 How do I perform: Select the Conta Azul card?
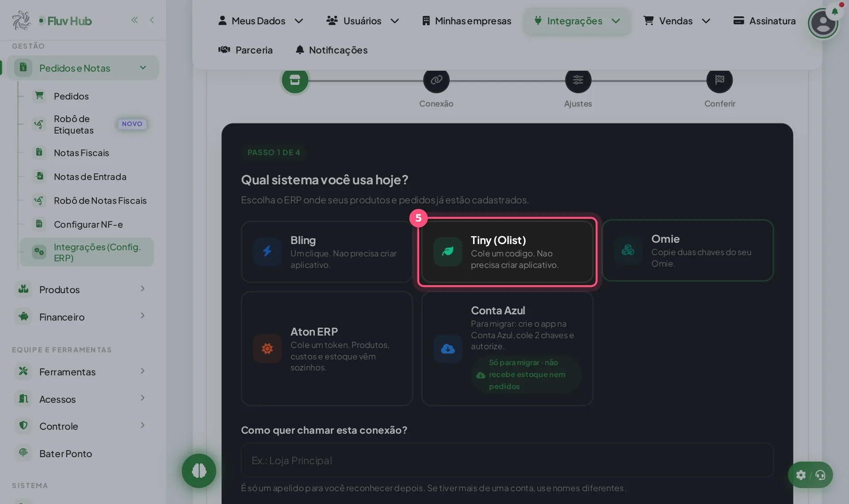pos(507,348)
